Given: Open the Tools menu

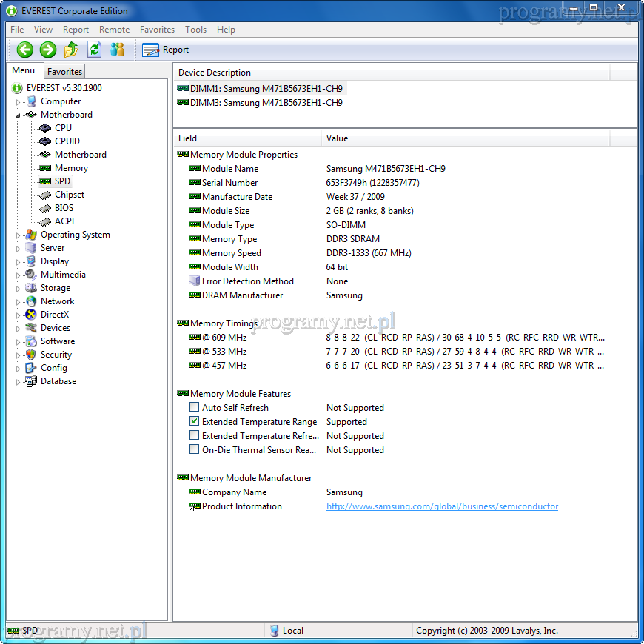Looking at the screenshot, I should point(195,30).
